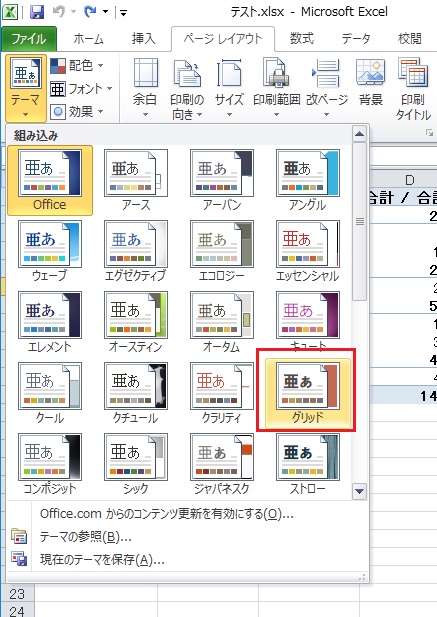437x617 pixels.
Task: Open Customize Quick Access Toolbar dropdown
Action: click(x=124, y=13)
